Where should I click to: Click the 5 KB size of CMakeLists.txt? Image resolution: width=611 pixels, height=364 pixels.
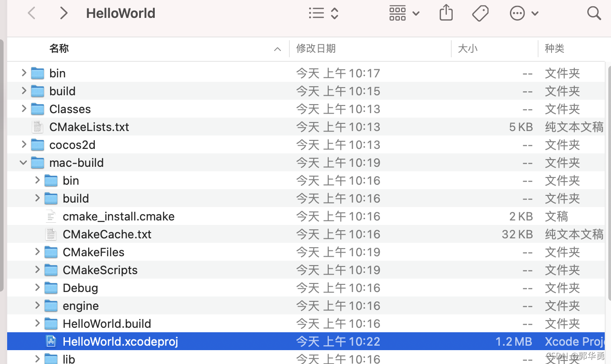tap(521, 127)
